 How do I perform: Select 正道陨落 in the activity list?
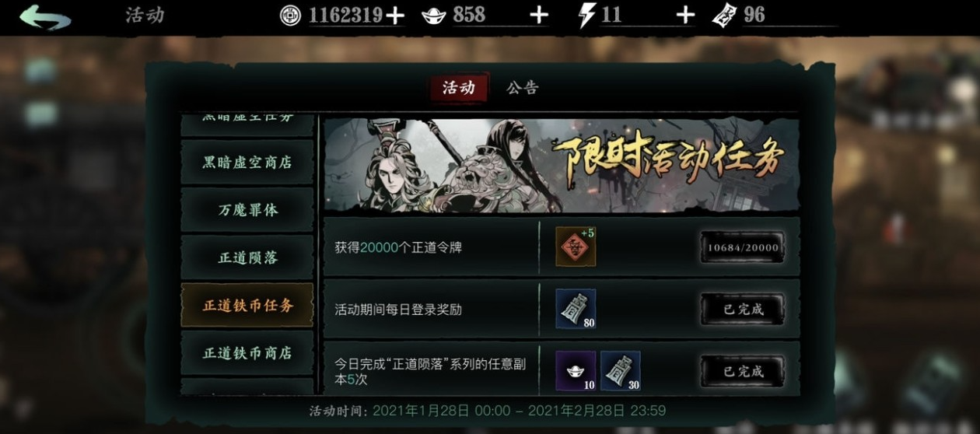point(247,257)
